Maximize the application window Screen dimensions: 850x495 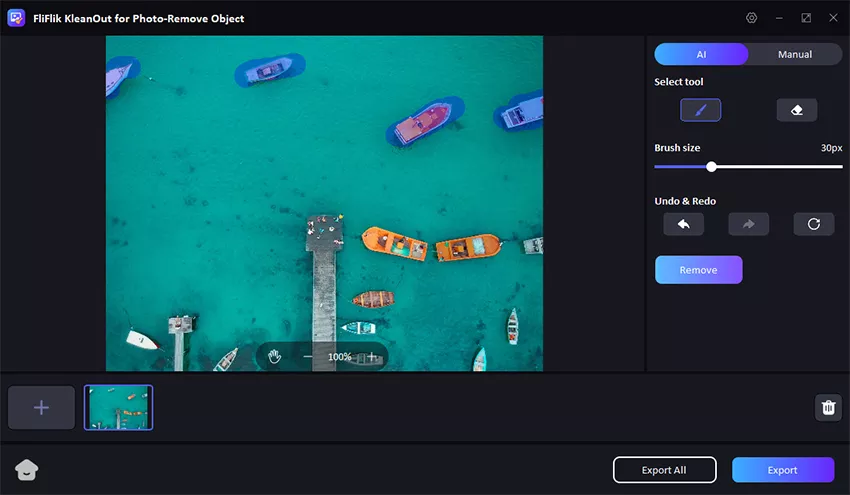click(806, 18)
